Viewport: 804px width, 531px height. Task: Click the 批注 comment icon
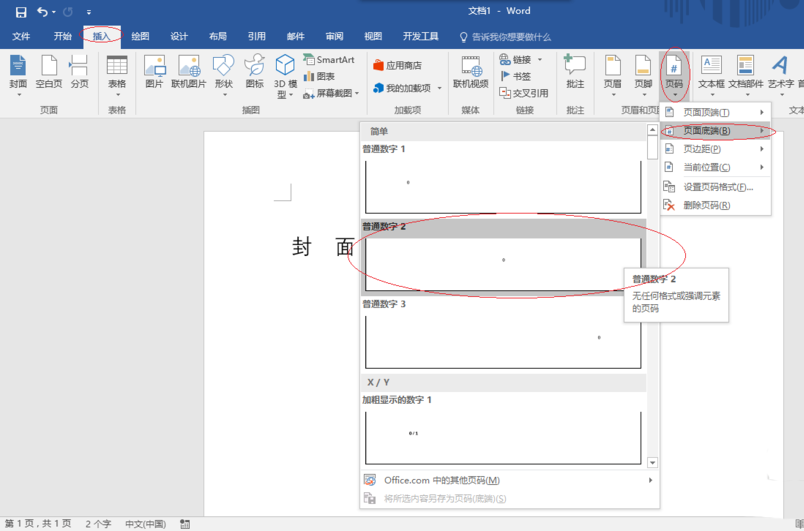coord(574,72)
